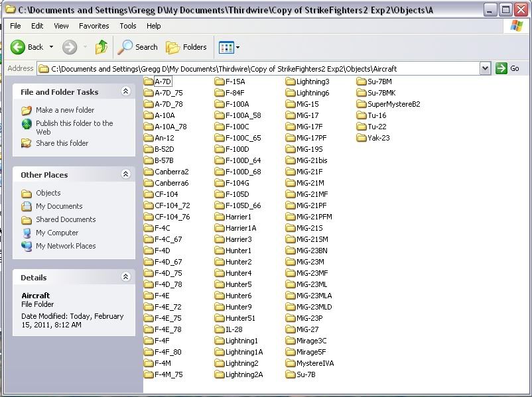
Task: Open the Tools menu
Action: [x=127, y=26]
